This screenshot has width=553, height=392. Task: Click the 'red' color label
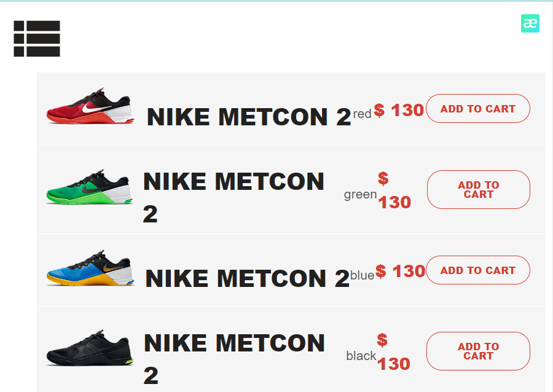point(362,114)
